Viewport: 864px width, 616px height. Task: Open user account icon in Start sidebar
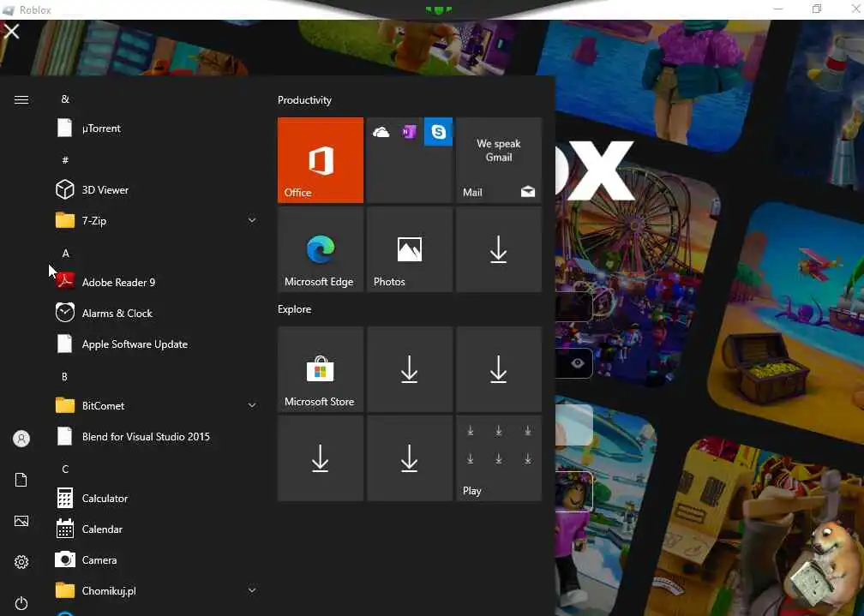(21, 439)
